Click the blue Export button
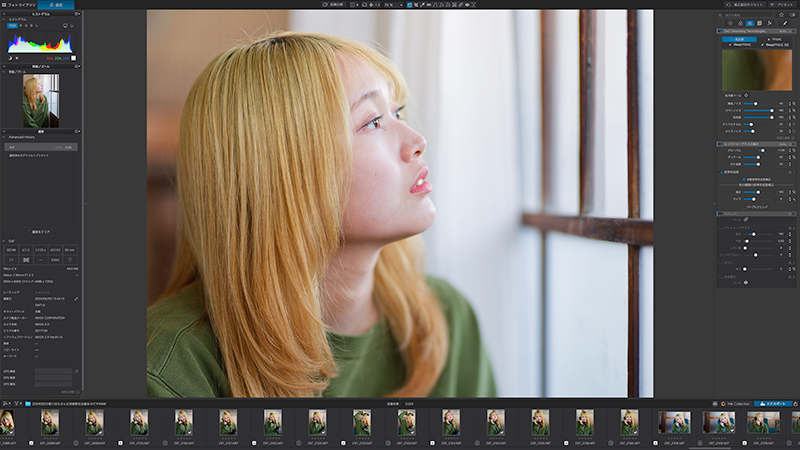 point(772,404)
